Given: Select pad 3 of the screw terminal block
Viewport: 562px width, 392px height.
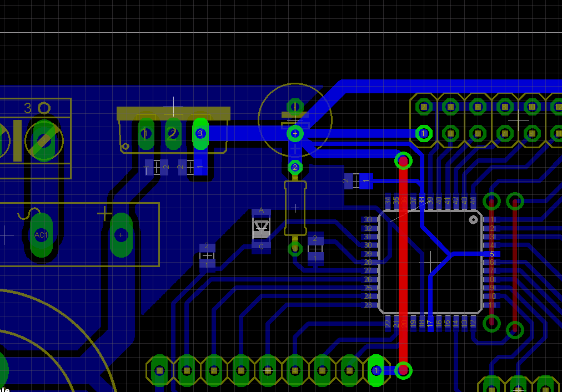Looking at the screenshot, I should [x=44, y=140].
